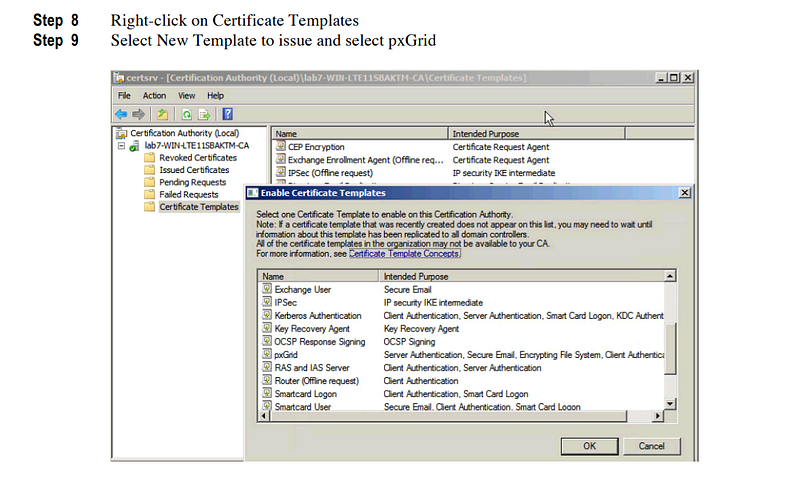The height and width of the screenshot is (485, 800).
Task: Click the pxGrid certificate icon
Action: [267, 354]
